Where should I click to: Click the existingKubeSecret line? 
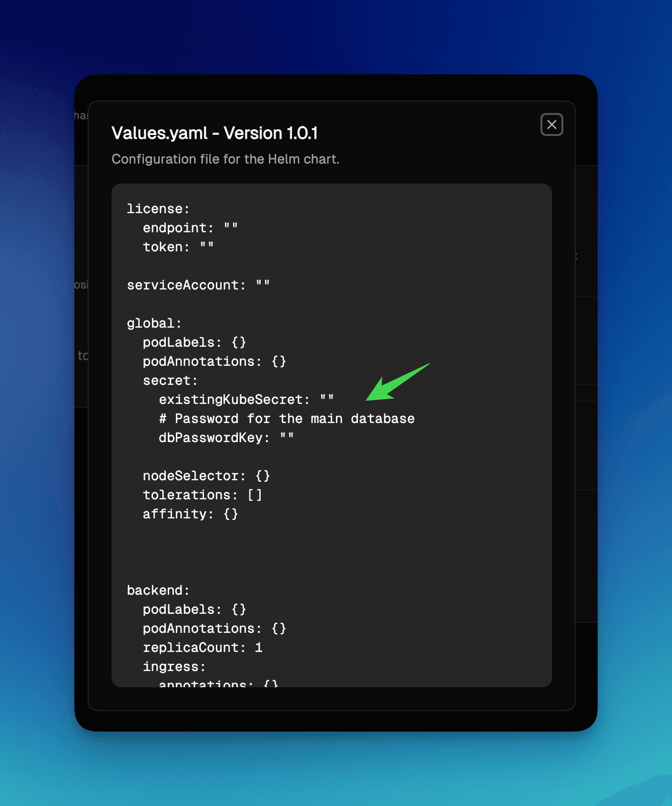tap(246, 400)
